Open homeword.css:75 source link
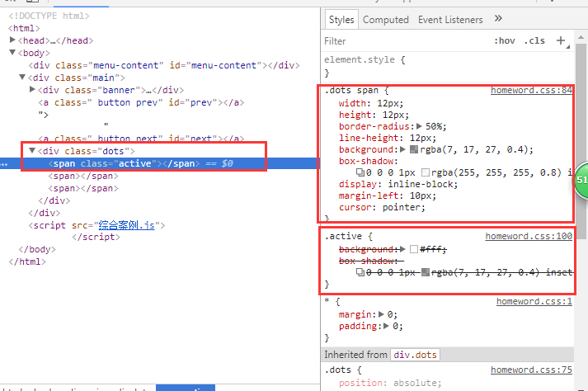 [x=531, y=370]
